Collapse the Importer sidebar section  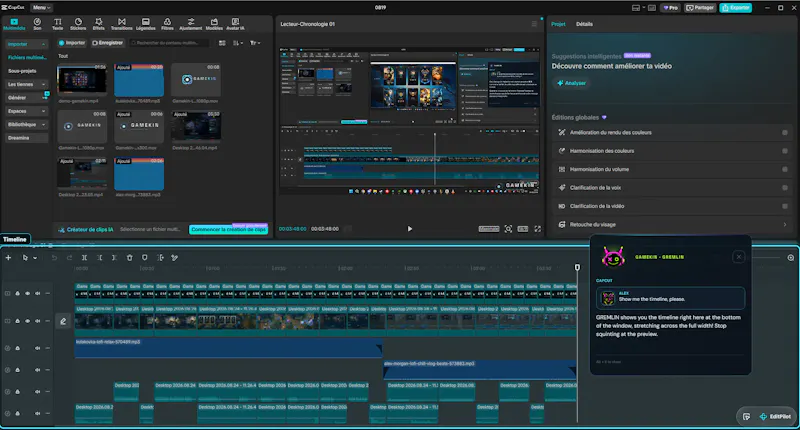click(27, 44)
